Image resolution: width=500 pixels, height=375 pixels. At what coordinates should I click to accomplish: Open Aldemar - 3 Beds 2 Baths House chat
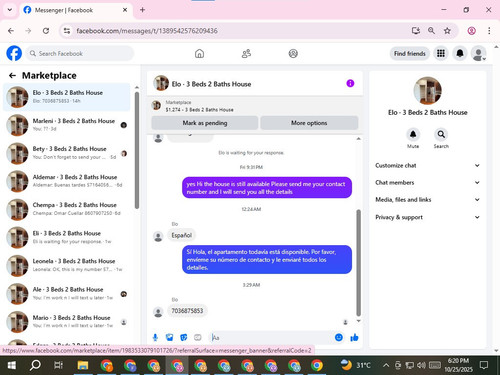67,181
